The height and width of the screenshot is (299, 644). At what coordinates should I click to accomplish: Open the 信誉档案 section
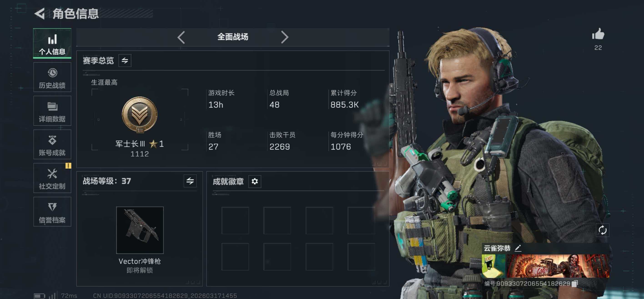pos(52,212)
